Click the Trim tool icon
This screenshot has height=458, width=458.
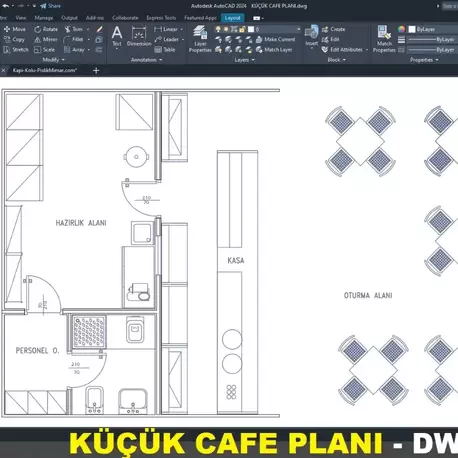coord(68,29)
